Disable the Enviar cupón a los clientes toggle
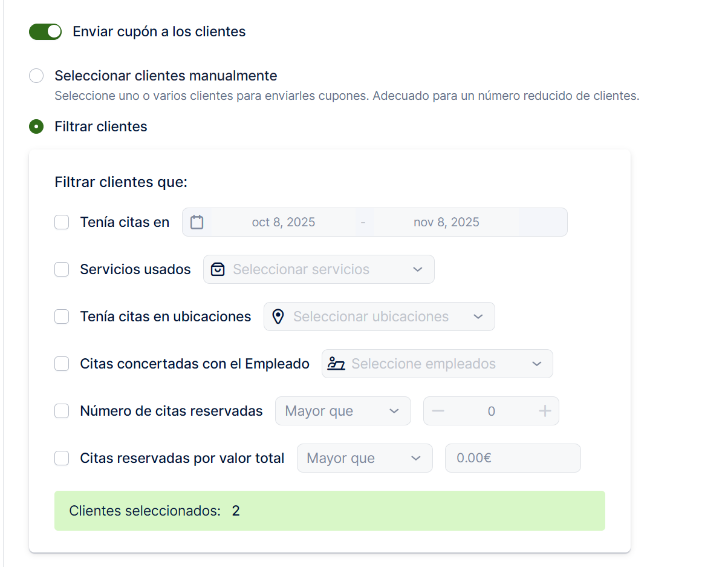The width and height of the screenshot is (728, 567). point(45,31)
